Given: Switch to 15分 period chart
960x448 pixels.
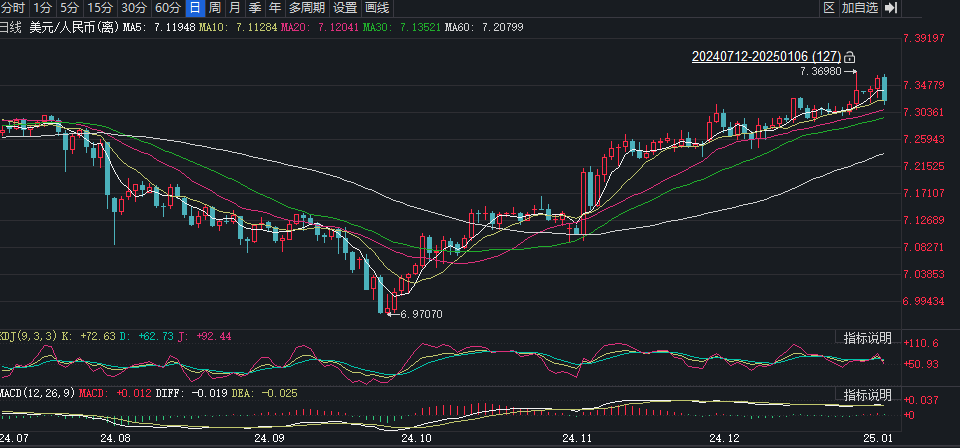Looking at the screenshot, I should point(100,8).
